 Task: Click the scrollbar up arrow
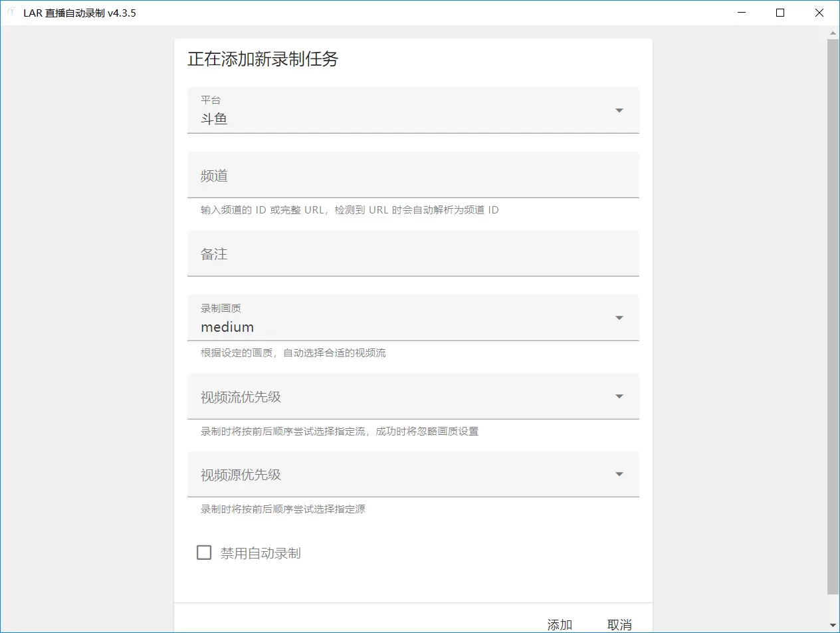point(834,31)
